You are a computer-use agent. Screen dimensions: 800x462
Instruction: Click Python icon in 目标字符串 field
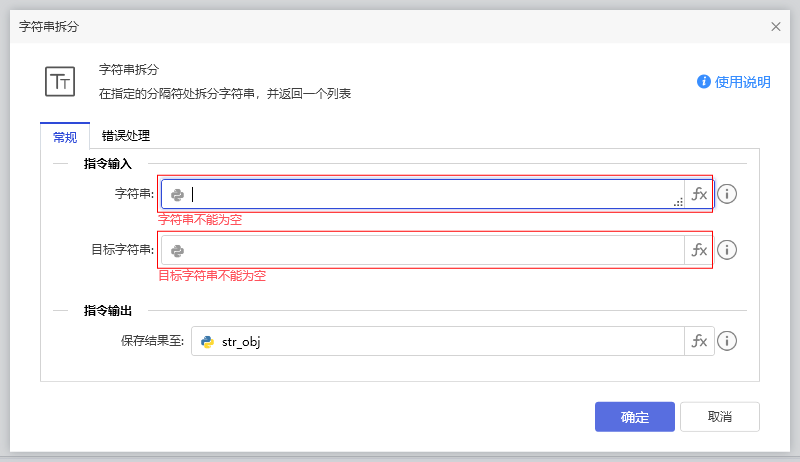coord(177,251)
